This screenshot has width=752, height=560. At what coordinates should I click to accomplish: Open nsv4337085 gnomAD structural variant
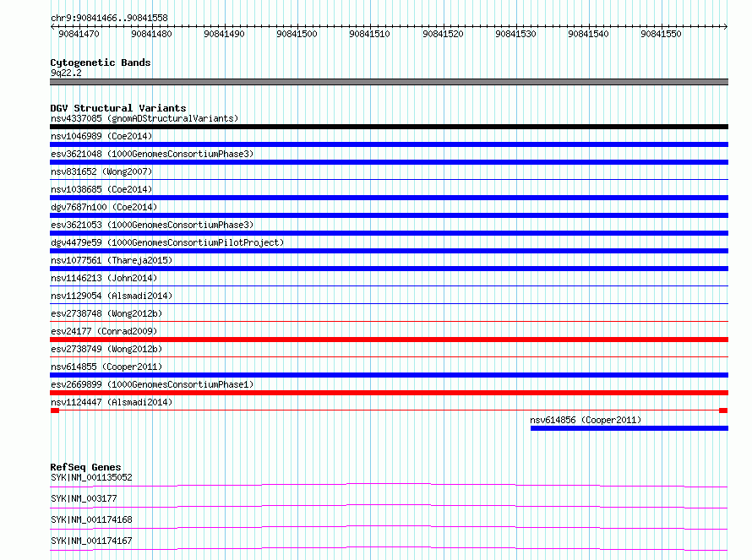pos(144,118)
